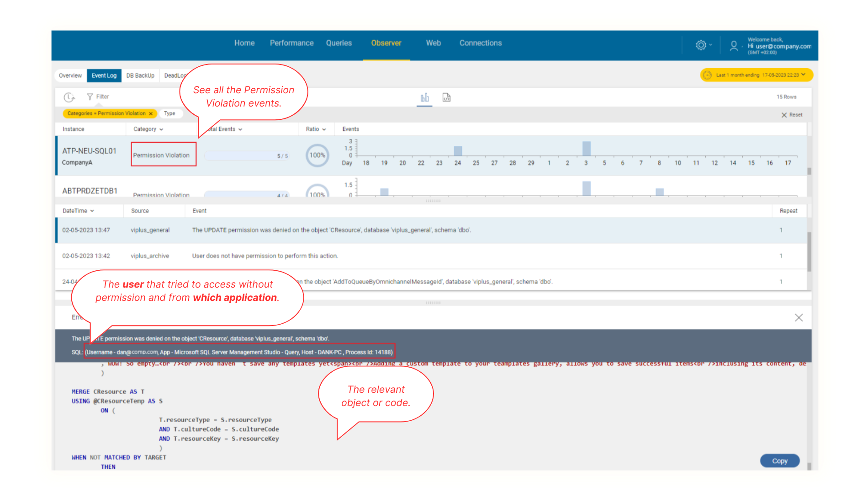Copy the SQL code with Copy button
Screen dimensions: 868x503
tap(780, 461)
